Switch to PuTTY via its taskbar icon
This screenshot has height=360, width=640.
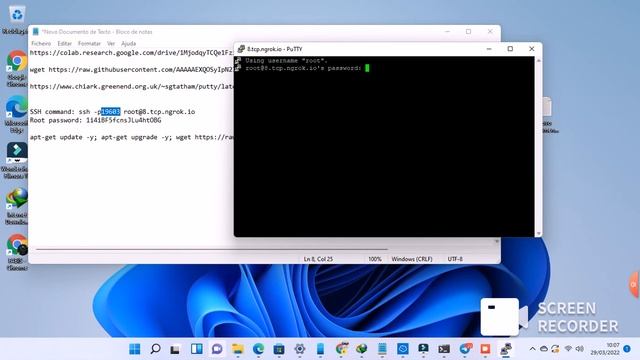tap(506, 349)
